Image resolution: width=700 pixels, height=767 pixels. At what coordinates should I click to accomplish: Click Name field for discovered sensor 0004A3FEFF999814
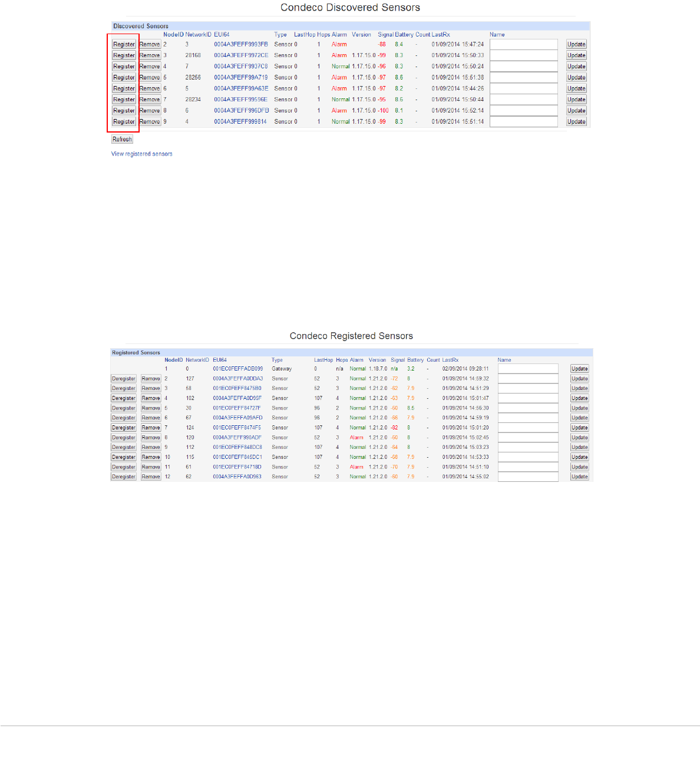coord(524,121)
